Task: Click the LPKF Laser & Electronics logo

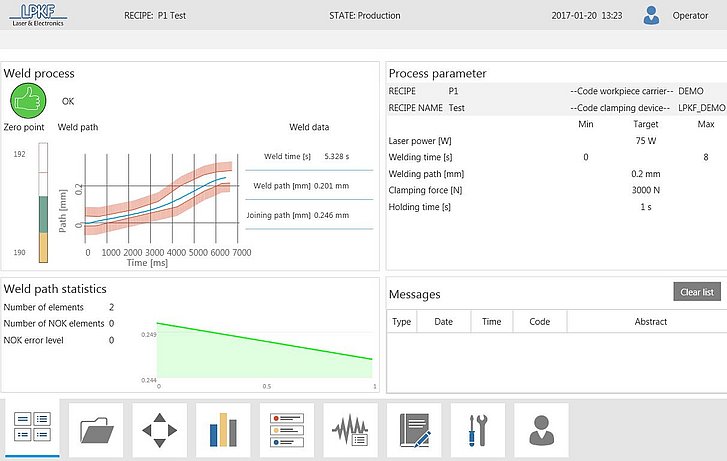Action: (x=37, y=15)
